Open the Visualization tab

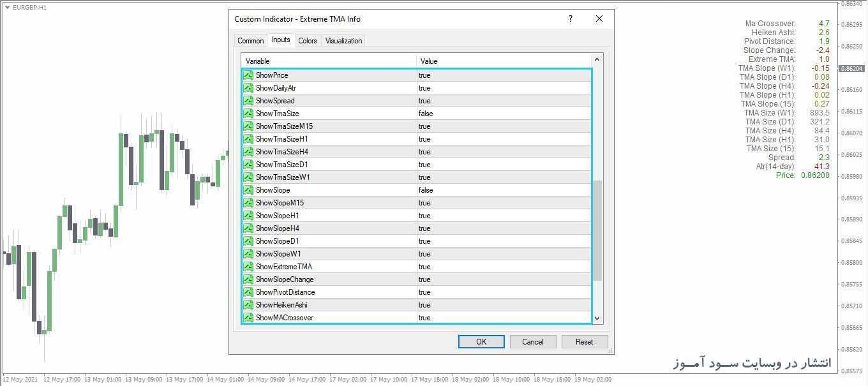[x=343, y=41]
